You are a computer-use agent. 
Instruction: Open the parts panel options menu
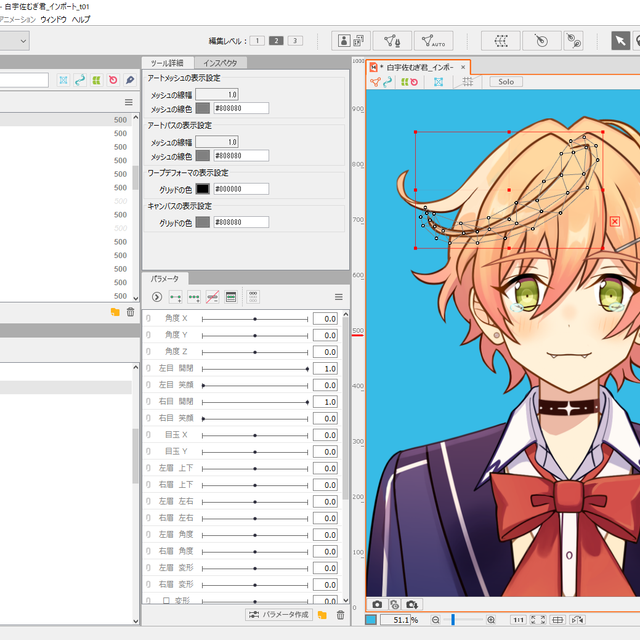coord(128,102)
